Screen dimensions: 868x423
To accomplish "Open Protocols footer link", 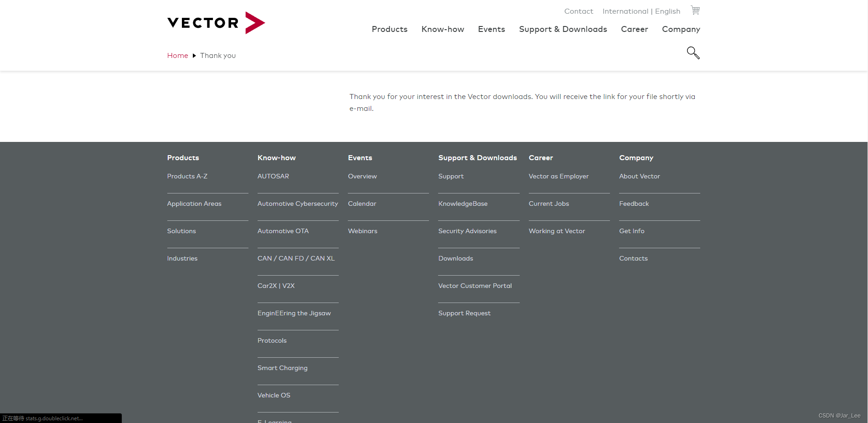I will [x=272, y=340].
